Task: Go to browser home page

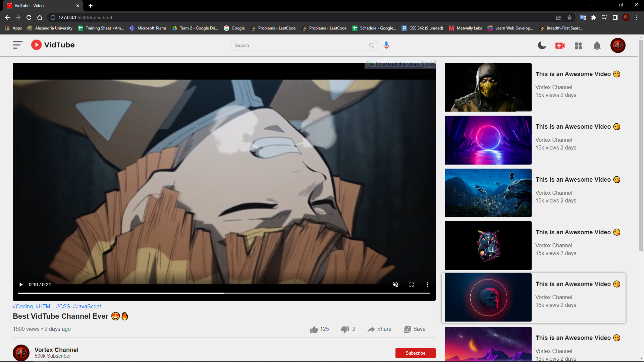Action: (x=40, y=17)
